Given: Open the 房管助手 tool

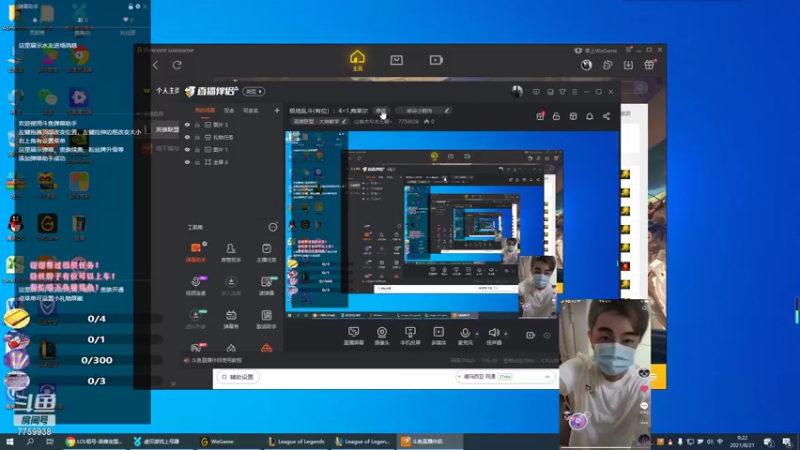Looking at the screenshot, I should [x=231, y=252].
